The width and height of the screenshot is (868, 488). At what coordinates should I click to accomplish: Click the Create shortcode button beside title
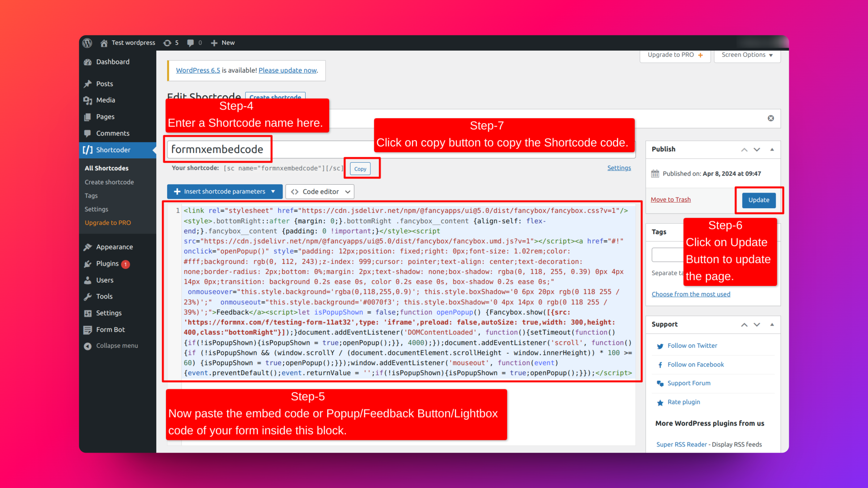[x=275, y=96]
